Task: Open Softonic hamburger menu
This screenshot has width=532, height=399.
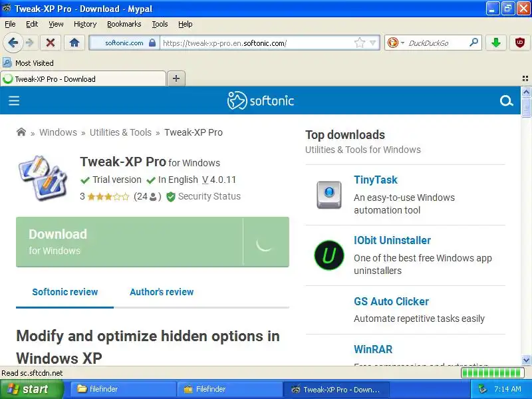Action: coord(14,101)
